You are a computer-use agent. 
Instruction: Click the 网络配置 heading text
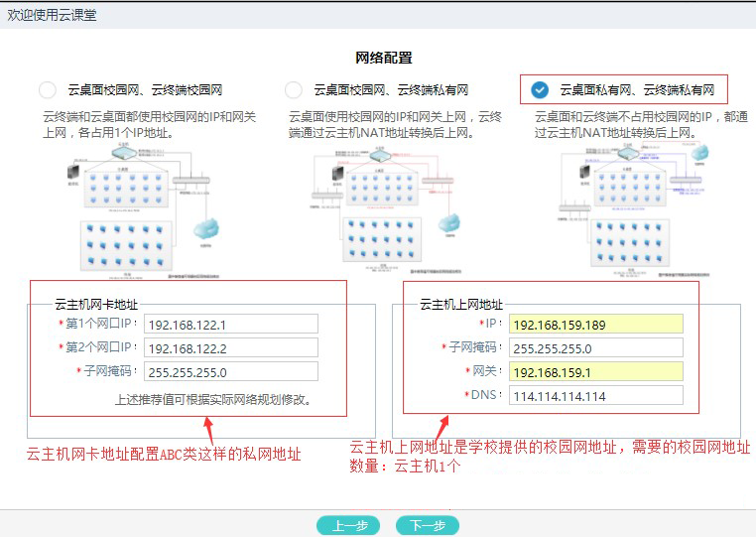(383, 59)
